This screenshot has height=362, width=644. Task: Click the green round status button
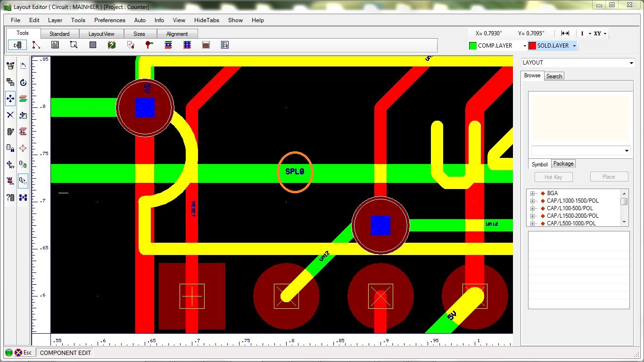point(9,353)
